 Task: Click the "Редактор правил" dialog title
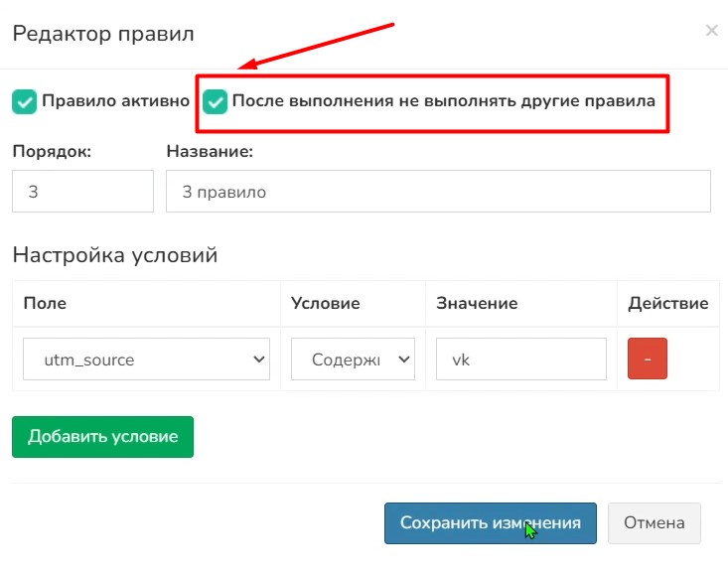[x=102, y=34]
